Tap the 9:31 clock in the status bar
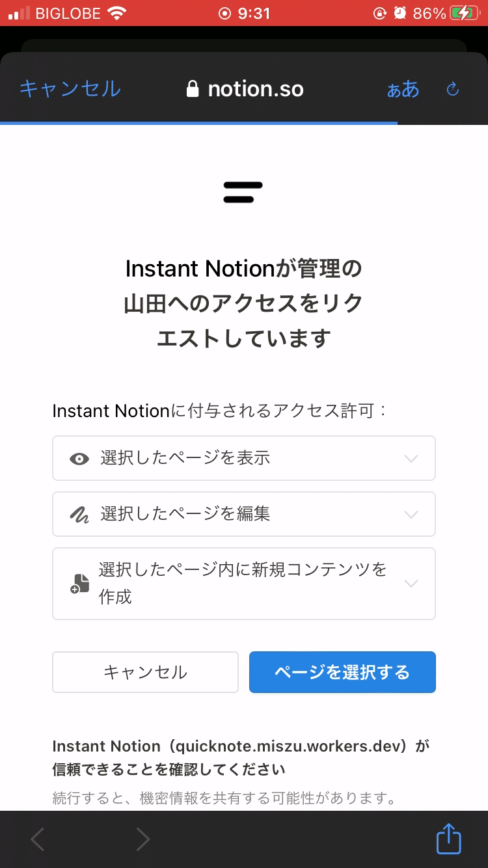The image size is (488, 868). tap(252, 13)
